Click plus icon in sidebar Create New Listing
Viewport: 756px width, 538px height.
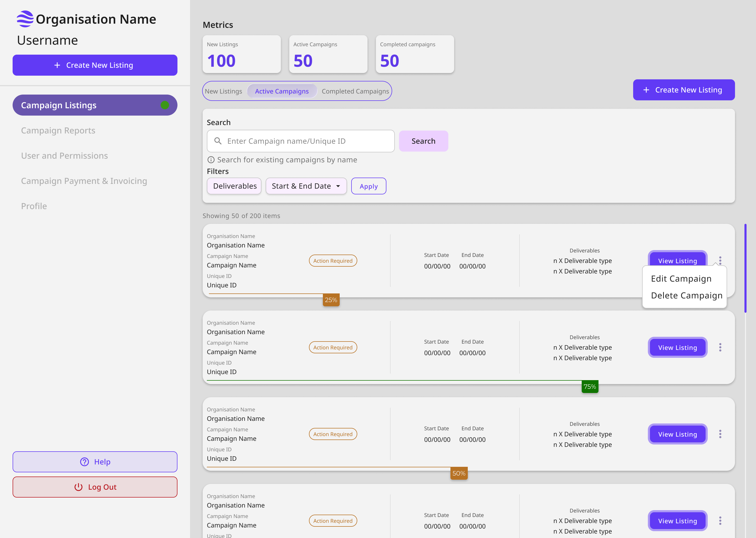(57, 65)
